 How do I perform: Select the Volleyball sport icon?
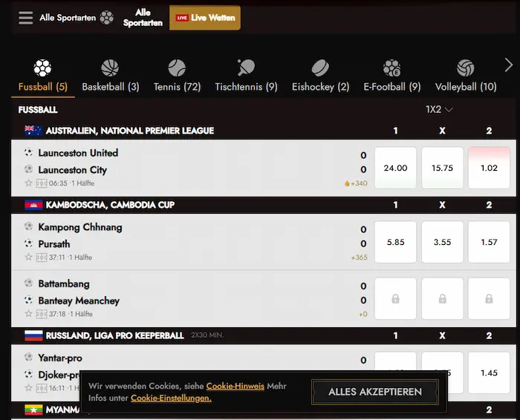(466, 69)
